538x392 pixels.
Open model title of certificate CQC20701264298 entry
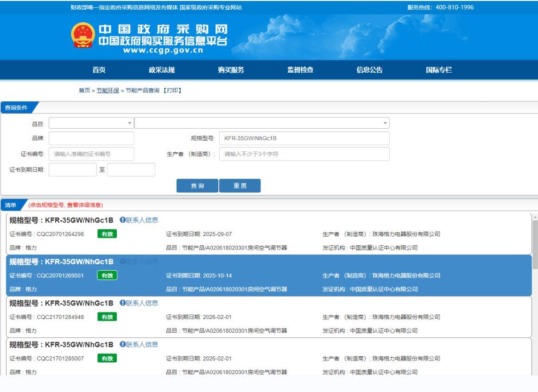(x=62, y=220)
